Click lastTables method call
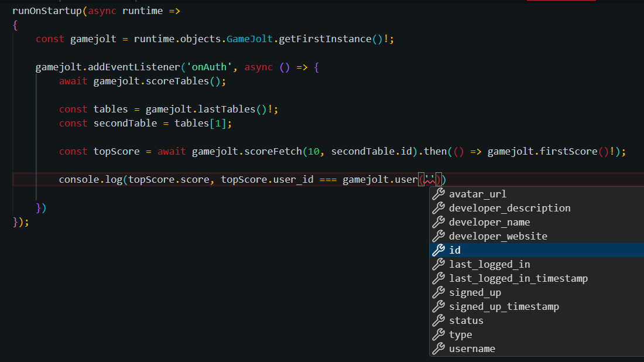 (227, 110)
